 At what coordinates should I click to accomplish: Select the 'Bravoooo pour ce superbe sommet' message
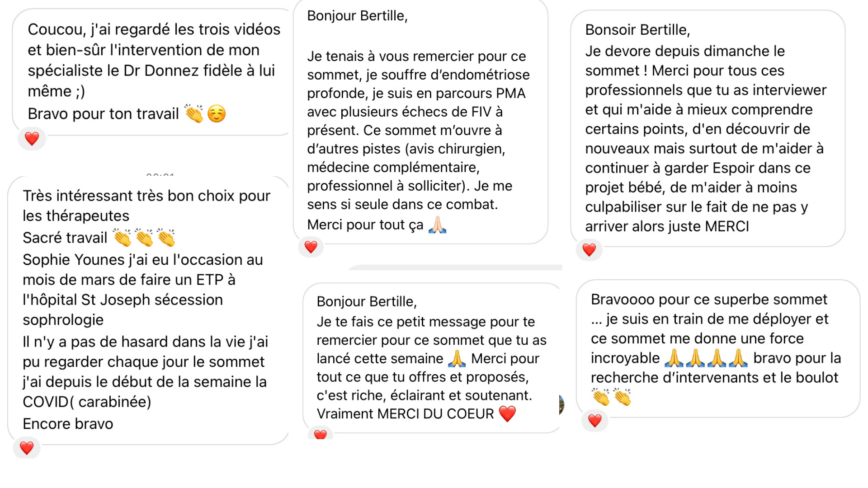pos(717,348)
